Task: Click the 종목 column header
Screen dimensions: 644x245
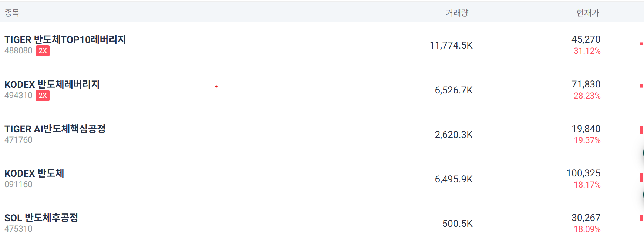Action: coord(11,12)
